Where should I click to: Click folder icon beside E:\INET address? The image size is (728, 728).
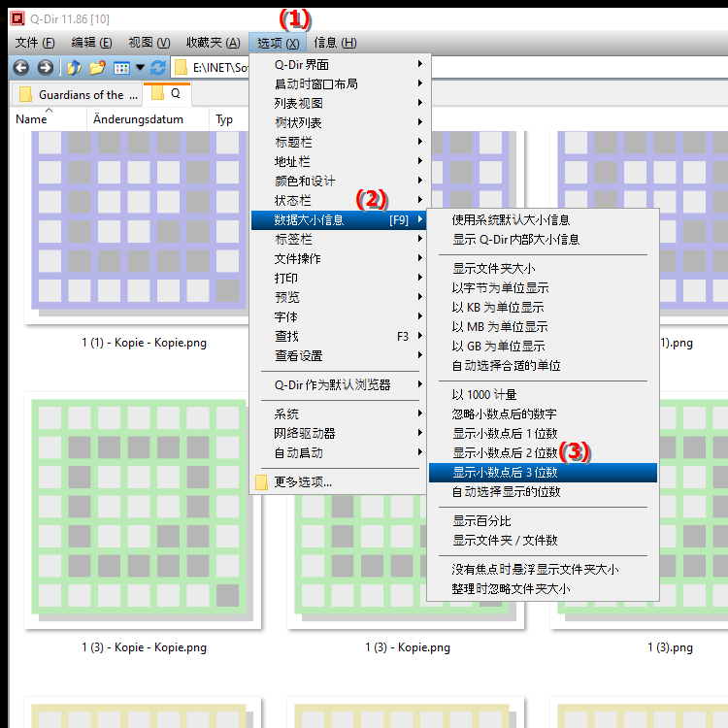click(181, 68)
